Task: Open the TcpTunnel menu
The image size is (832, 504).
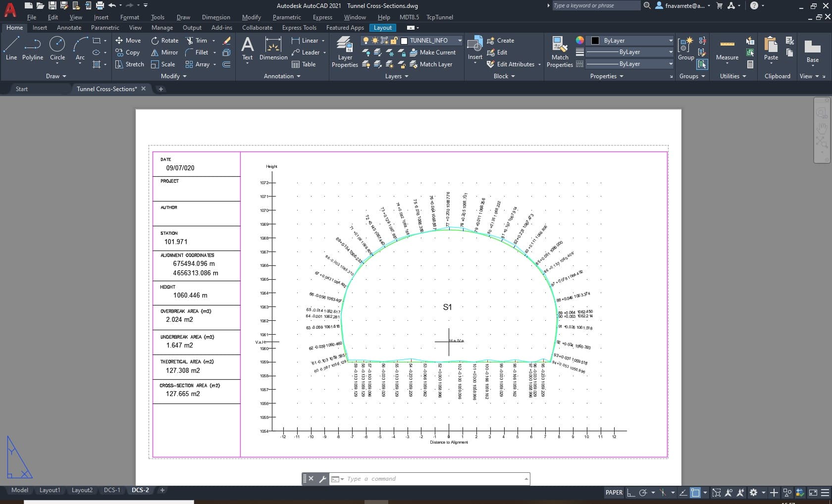Action: coord(439,17)
